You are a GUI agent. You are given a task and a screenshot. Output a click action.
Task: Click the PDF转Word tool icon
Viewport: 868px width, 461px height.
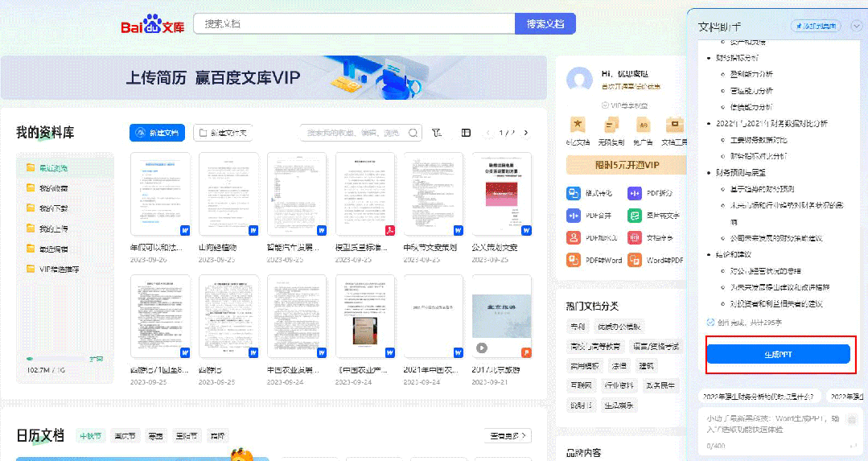coord(574,261)
